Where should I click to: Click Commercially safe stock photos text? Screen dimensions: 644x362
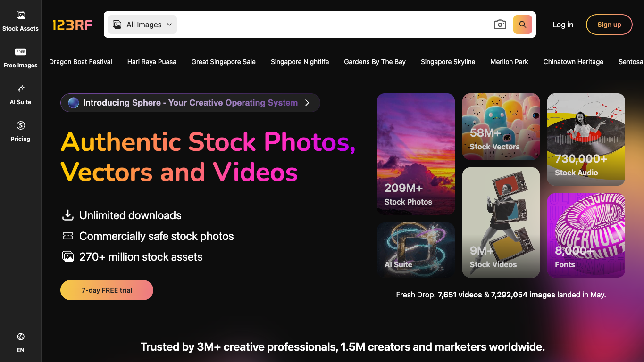[157, 236]
